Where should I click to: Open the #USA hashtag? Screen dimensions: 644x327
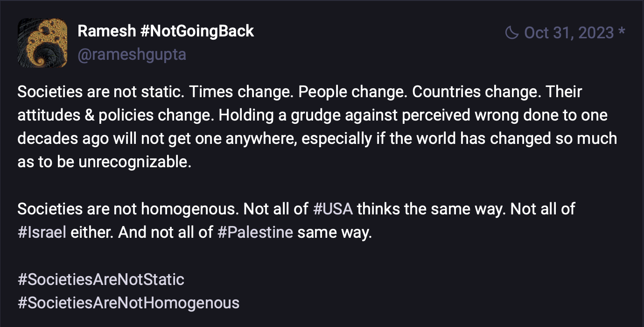coord(333,209)
